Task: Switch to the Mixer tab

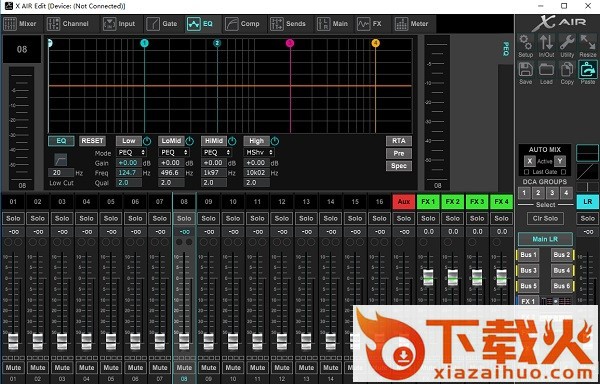Action: pos(20,24)
